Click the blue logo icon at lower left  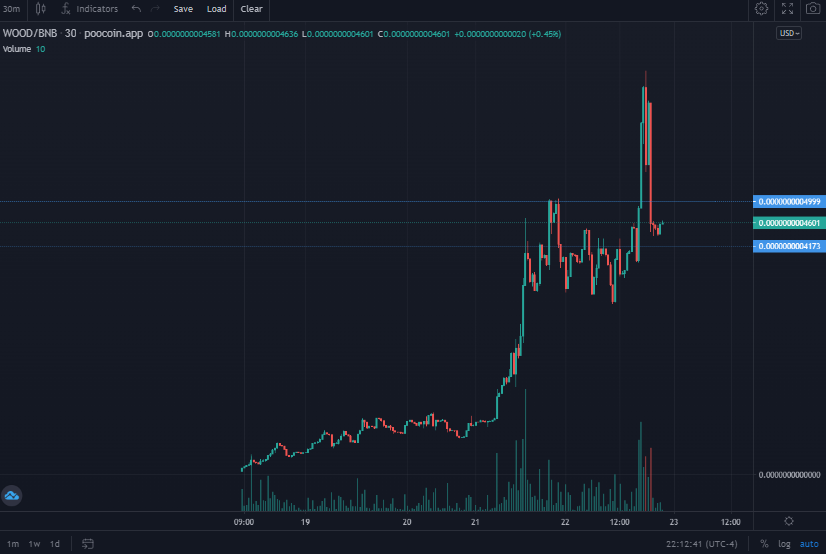(12, 496)
